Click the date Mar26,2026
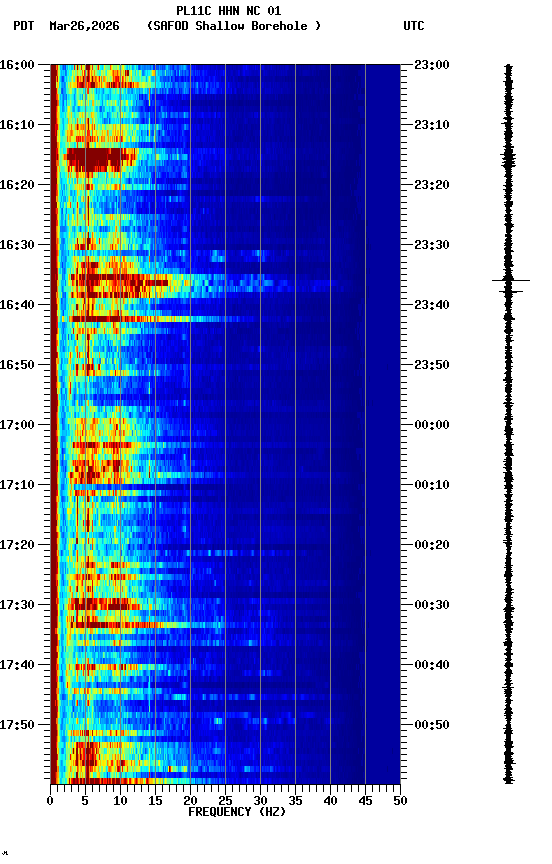 pos(84,26)
